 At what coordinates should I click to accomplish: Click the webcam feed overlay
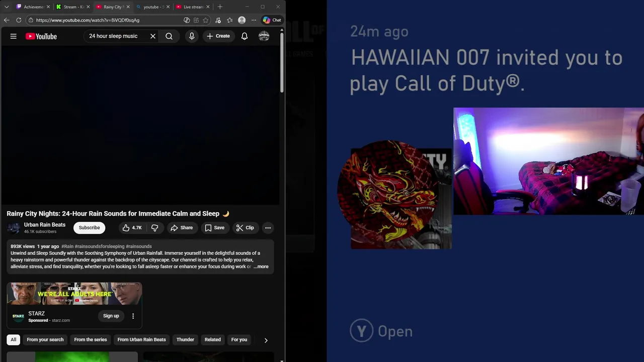(548, 161)
